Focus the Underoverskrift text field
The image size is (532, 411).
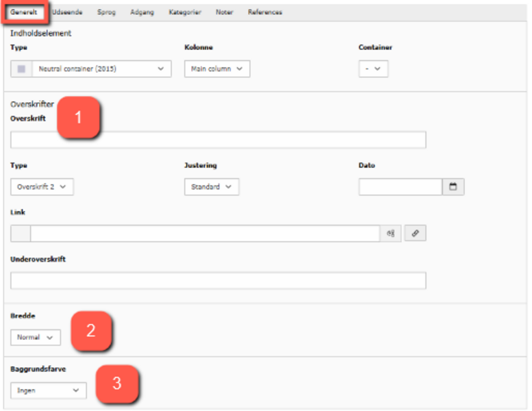point(218,281)
